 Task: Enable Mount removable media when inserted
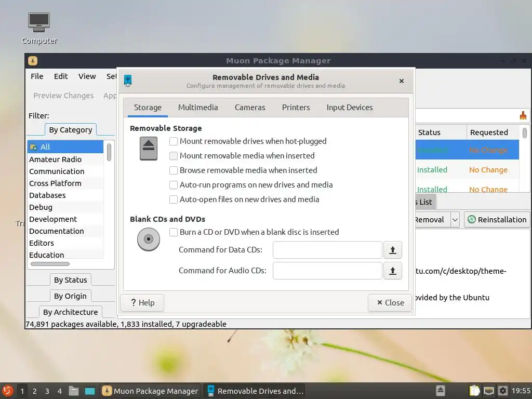click(x=174, y=156)
